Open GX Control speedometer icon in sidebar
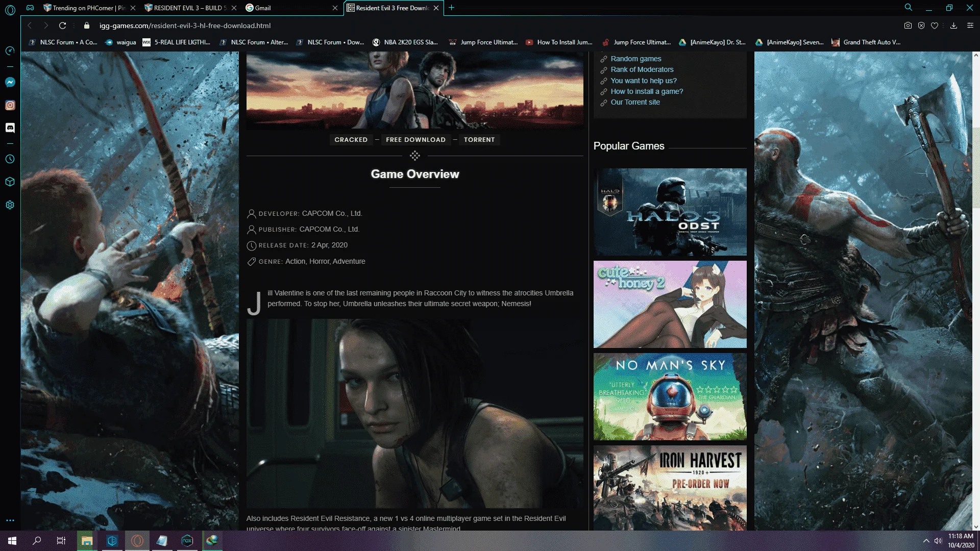Screen dimensions: 980x551 [x=10, y=51]
